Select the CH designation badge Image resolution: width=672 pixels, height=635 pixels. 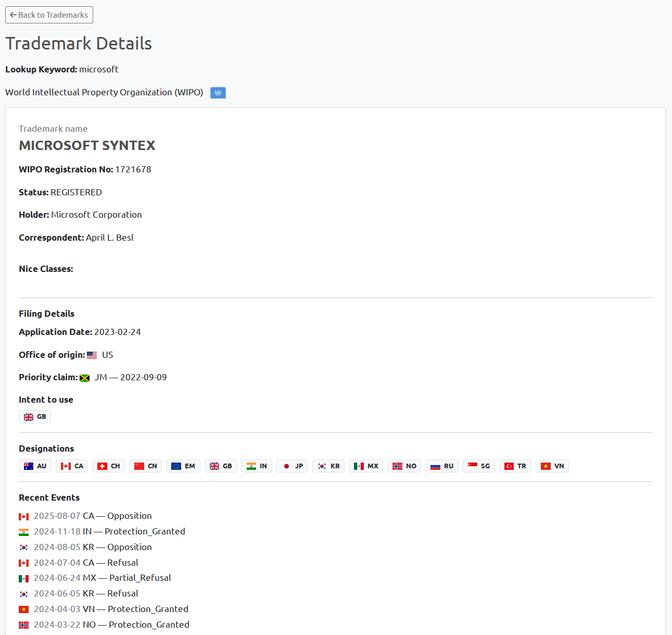tap(108, 466)
